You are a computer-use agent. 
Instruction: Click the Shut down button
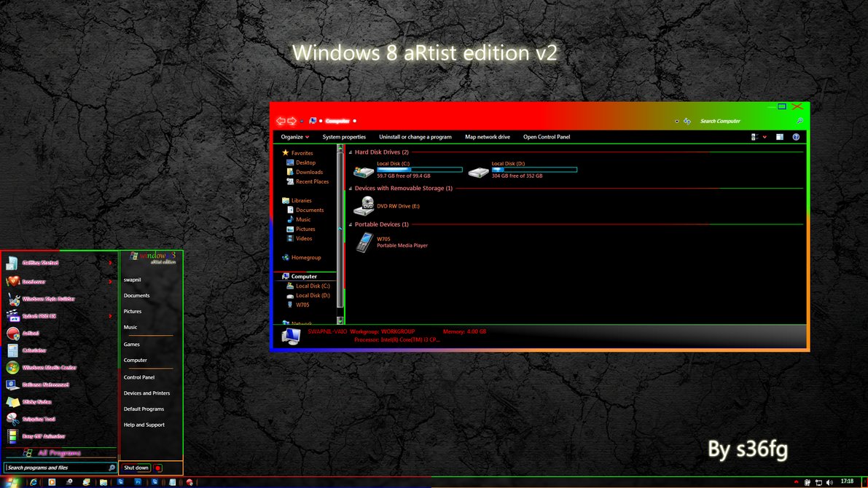pos(136,468)
